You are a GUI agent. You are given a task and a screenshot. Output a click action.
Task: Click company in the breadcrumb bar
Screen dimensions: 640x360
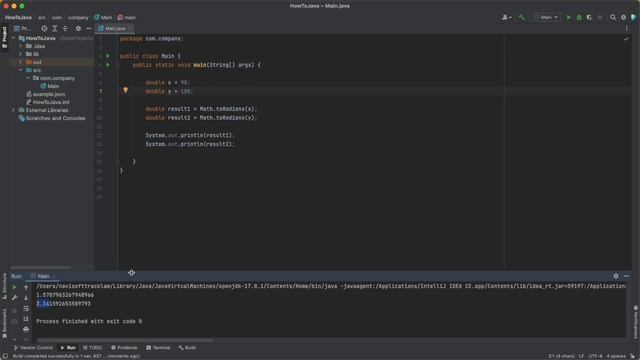click(78, 18)
